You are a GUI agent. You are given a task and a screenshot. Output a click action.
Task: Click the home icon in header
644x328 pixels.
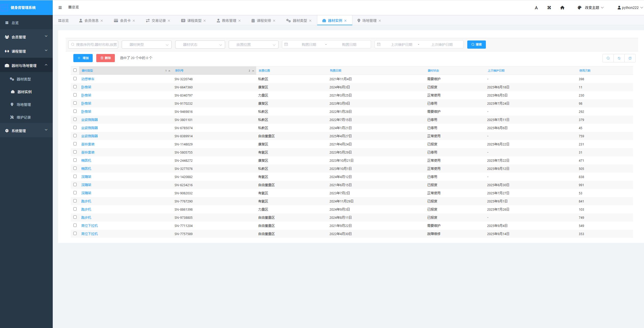click(x=562, y=8)
